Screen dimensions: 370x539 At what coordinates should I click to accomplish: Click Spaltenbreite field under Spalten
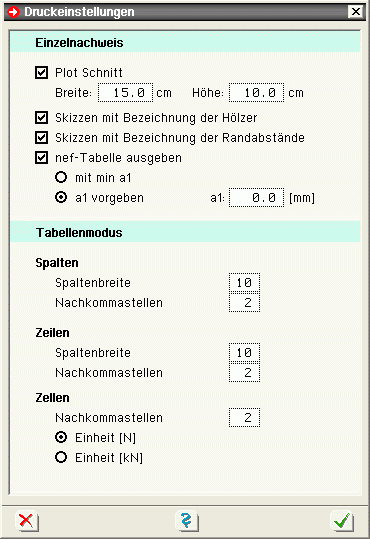tap(244, 283)
